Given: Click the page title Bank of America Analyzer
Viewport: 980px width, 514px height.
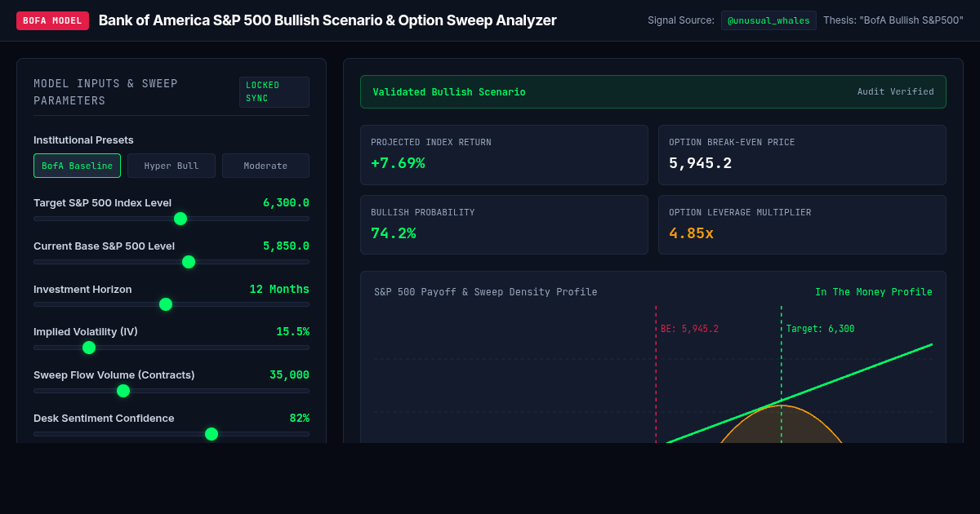Looking at the screenshot, I should pos(327,20).
